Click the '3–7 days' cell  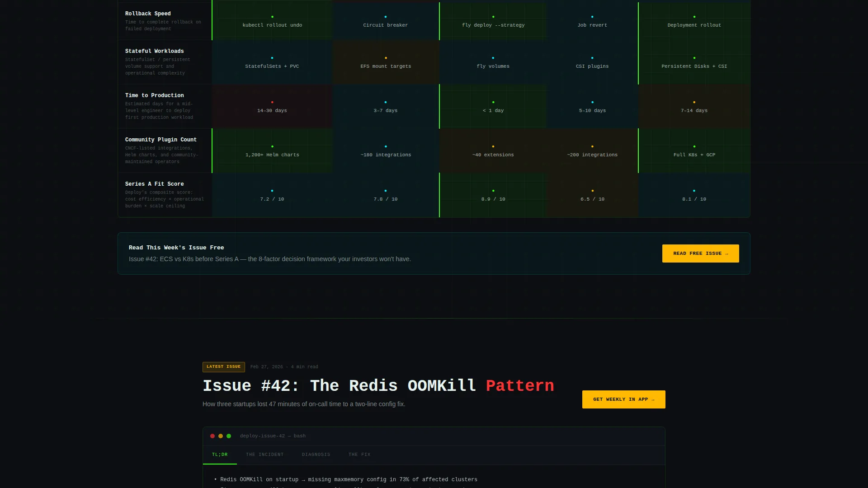coord(386,106)
